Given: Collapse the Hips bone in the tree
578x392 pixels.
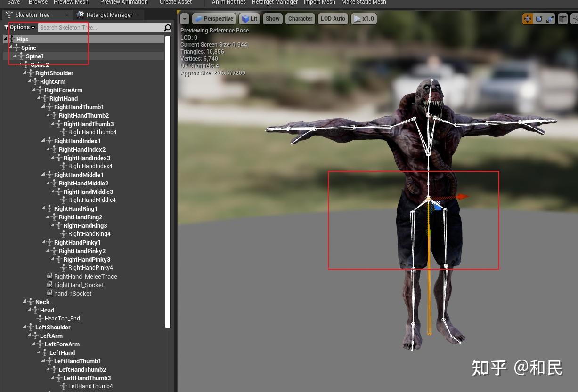Looking at the screenshot, I should coord(5,39).
